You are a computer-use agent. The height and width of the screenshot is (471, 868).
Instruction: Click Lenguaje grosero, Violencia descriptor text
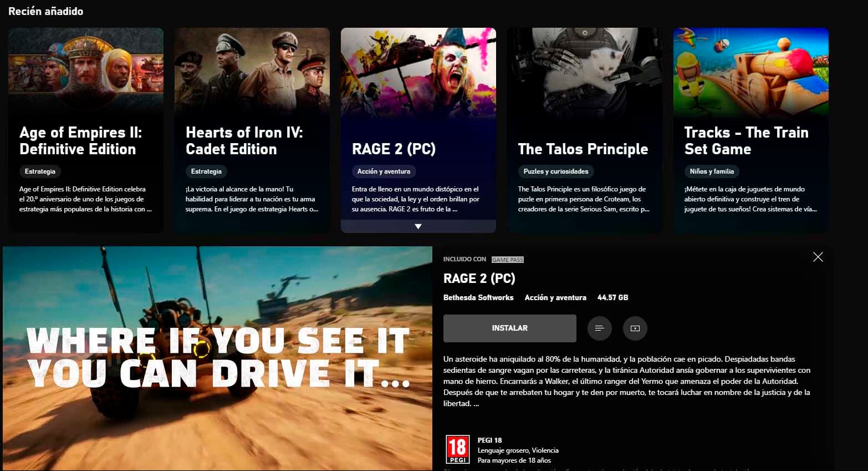(518, 450)
